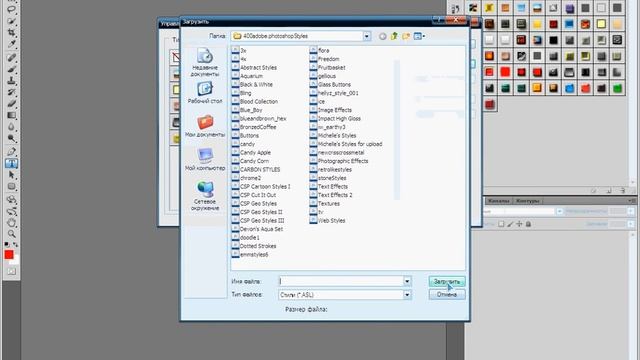Create a new folder in Load dialog
The height and width of the screenshot is (360, 640).
click(406, 36)
